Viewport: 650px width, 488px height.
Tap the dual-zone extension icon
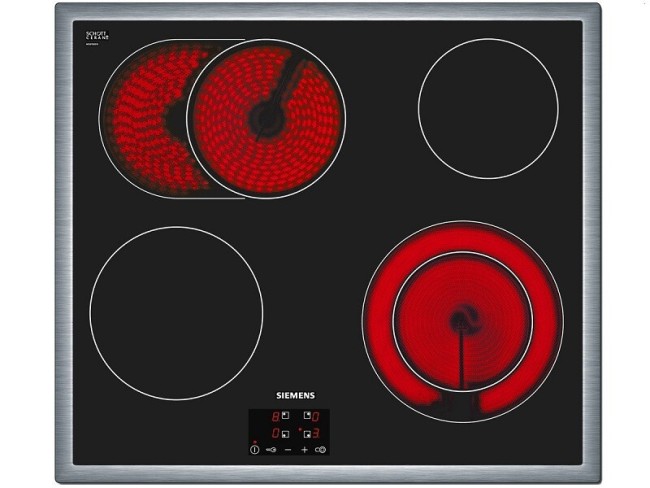[x=320, y=450]
